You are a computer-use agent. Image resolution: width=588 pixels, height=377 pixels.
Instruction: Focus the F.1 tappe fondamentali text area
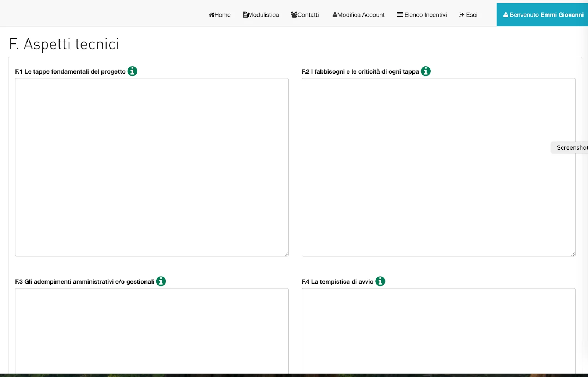point(152,167)
